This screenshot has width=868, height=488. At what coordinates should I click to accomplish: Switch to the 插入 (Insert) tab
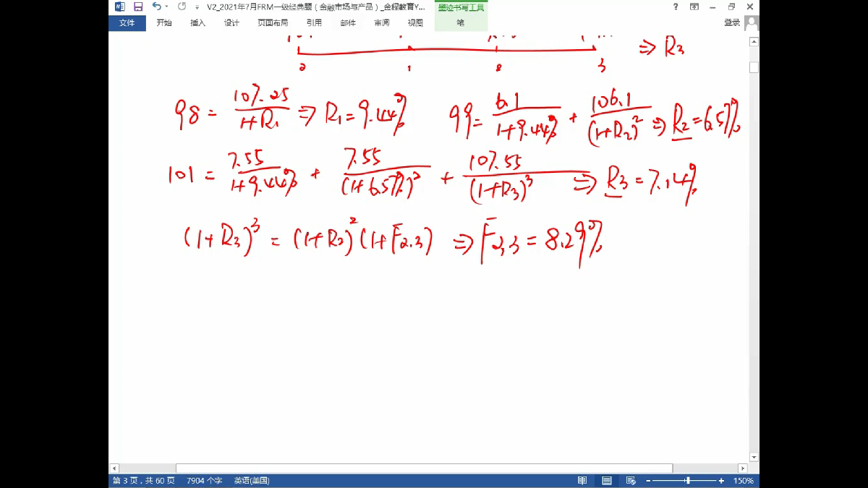tap(197, 23)
